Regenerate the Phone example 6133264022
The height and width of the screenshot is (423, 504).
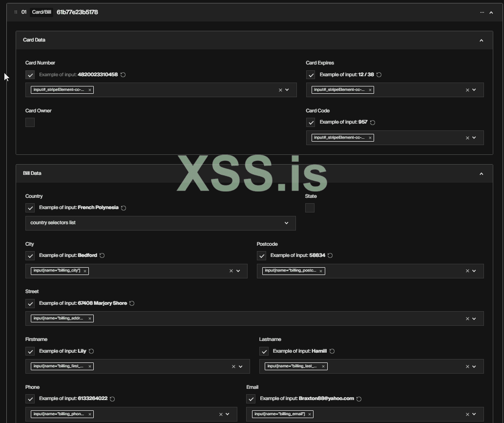[x=112, y=399]
